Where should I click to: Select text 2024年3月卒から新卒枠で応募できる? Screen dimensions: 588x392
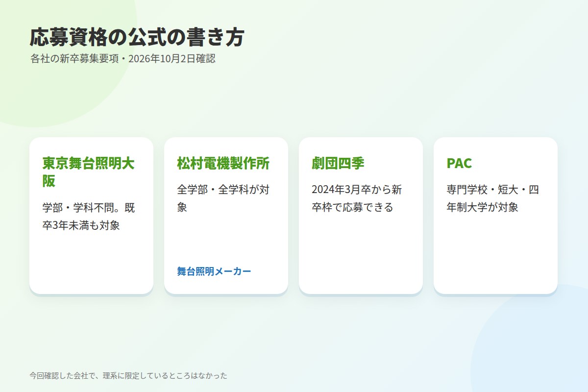tap(357, 198)
